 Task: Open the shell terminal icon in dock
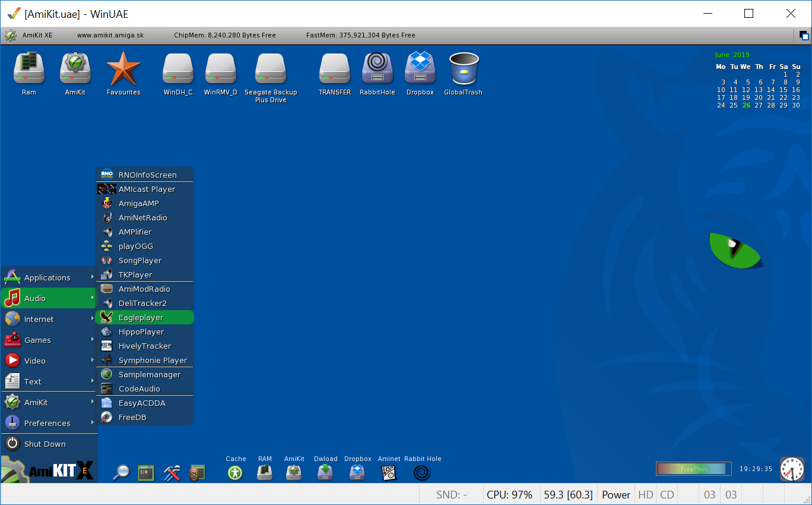pos(146,472)
